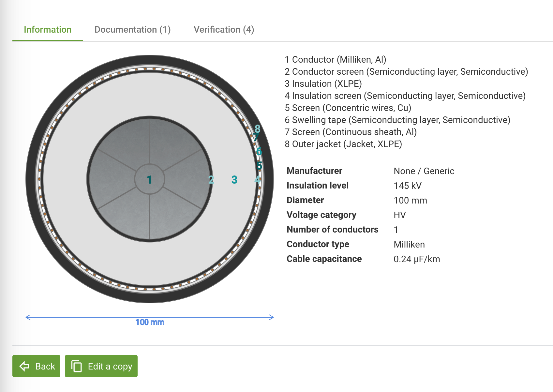
Task: Select '6 Swelling tape' legend line
Action: [397, 120]
